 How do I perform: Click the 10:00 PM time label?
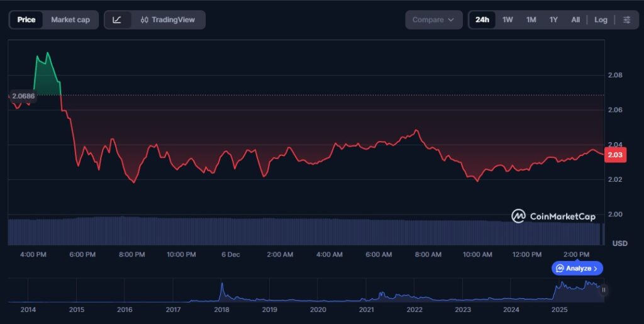(x=181, y=255)
